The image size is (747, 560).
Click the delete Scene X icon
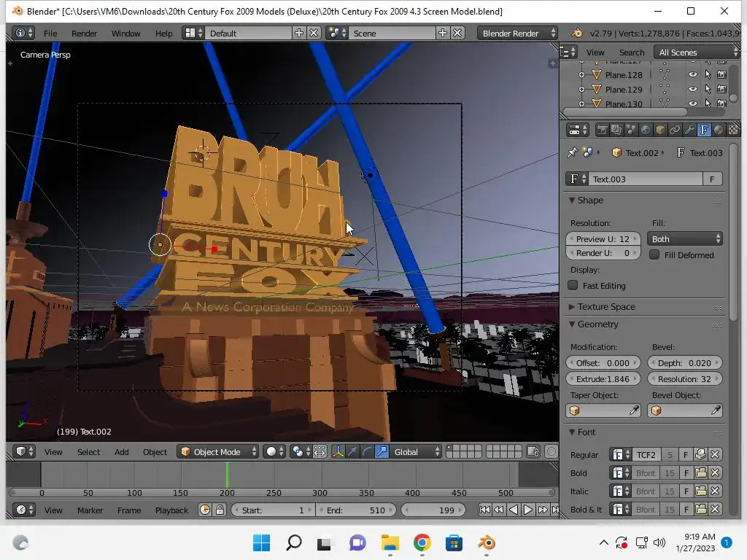click(457, 33)
